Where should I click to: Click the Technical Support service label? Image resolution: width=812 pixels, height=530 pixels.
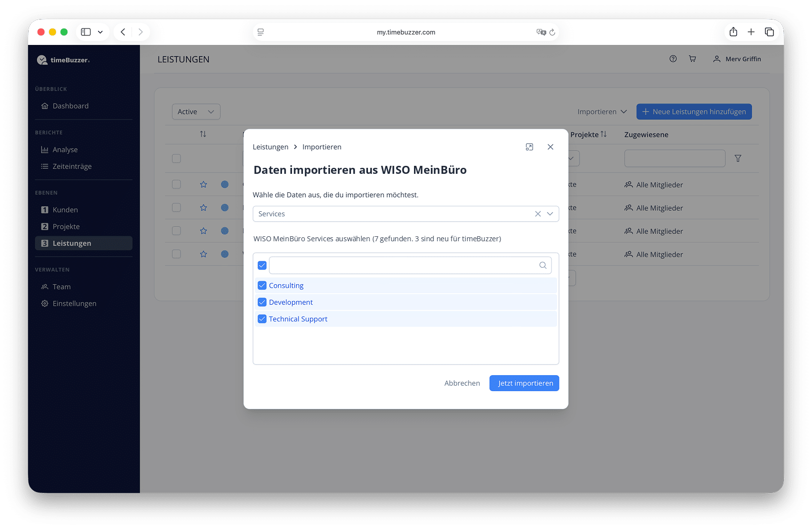298,319
